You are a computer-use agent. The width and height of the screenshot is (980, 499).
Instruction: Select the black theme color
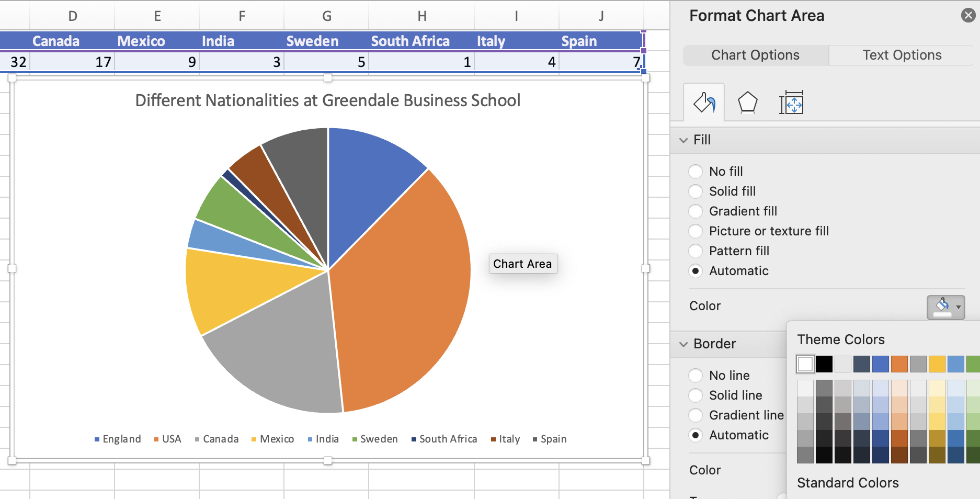click(824, 364)
